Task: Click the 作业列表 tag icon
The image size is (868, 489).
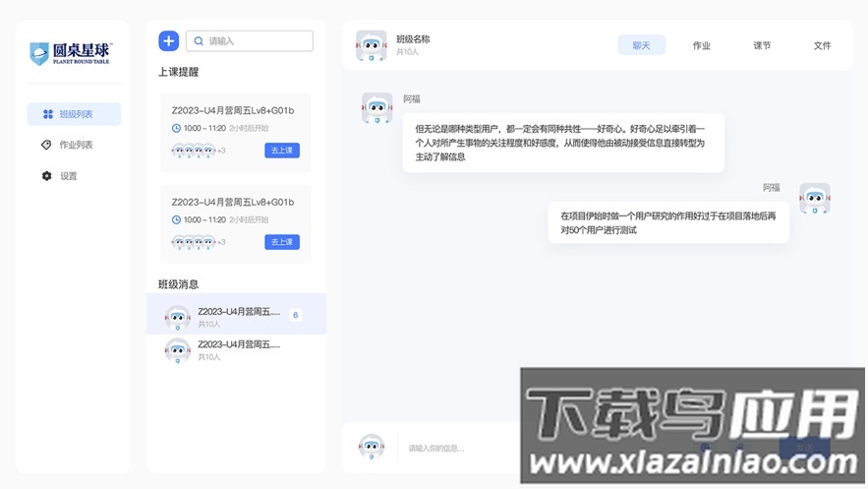Action: (46, 145)
